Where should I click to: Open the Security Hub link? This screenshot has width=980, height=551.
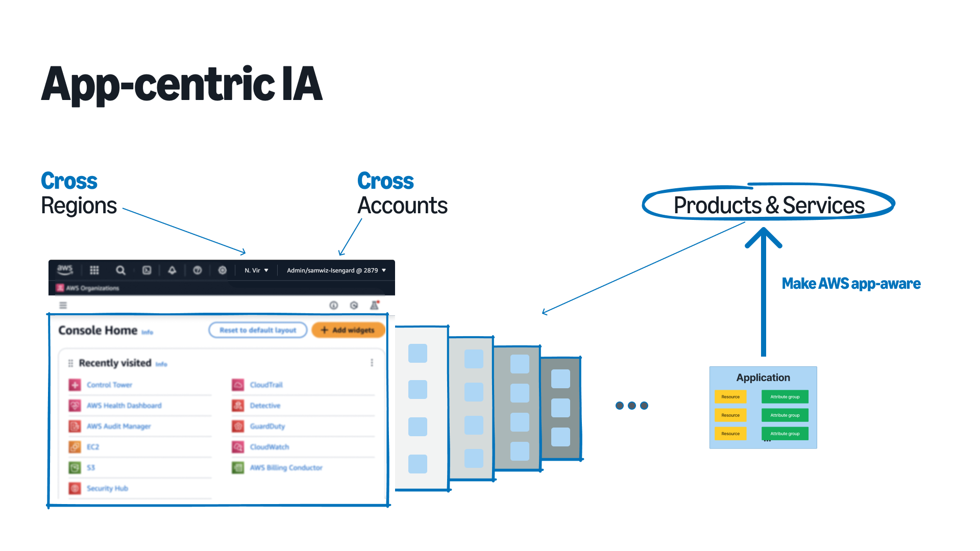[x=107, y=488]
